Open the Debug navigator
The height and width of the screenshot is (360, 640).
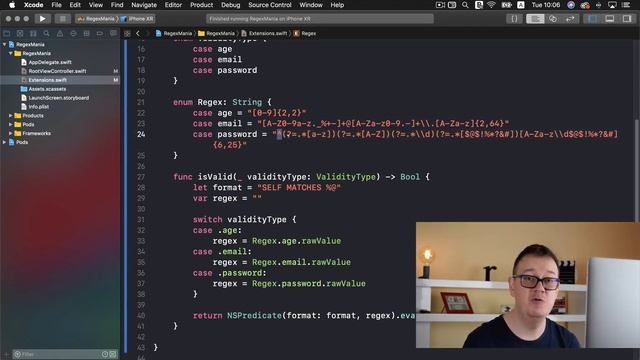[87, 33]
